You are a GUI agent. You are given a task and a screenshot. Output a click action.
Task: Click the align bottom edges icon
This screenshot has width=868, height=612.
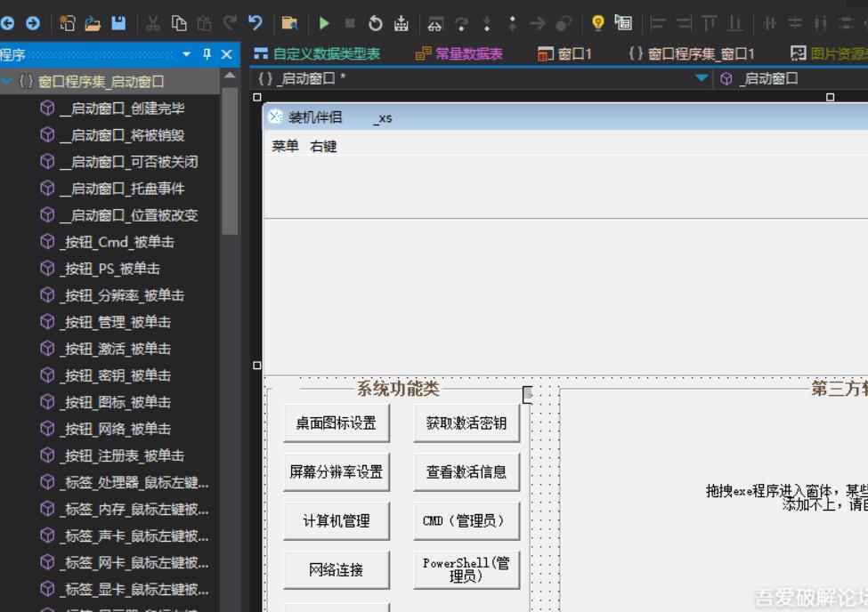pos(735,23)
